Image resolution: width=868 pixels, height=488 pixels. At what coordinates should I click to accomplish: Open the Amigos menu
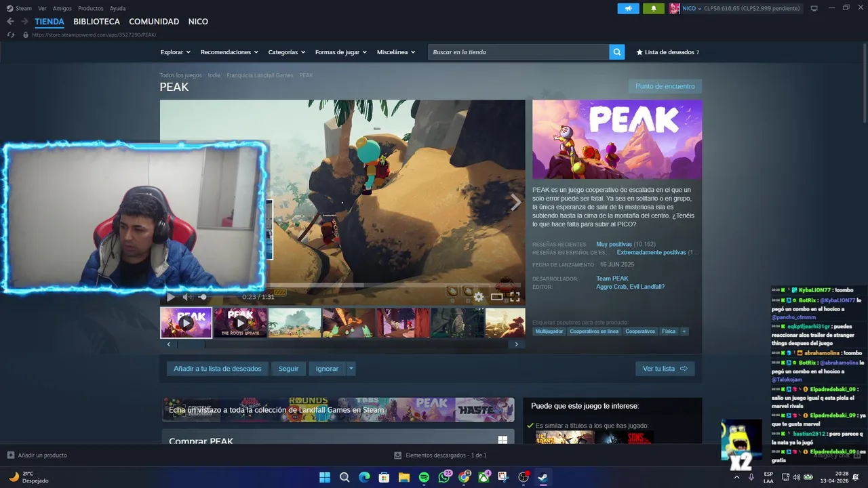pos(62,8)
